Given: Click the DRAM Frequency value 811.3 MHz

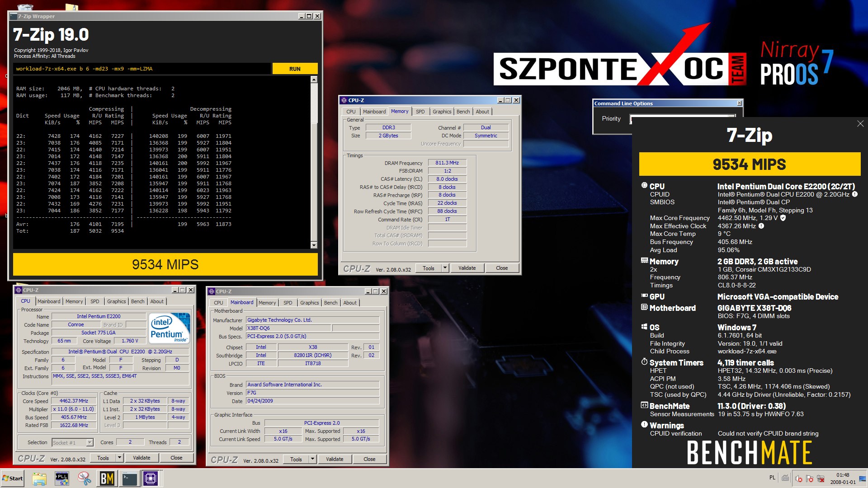Looking at the screenshot, I should coord(447,163).
